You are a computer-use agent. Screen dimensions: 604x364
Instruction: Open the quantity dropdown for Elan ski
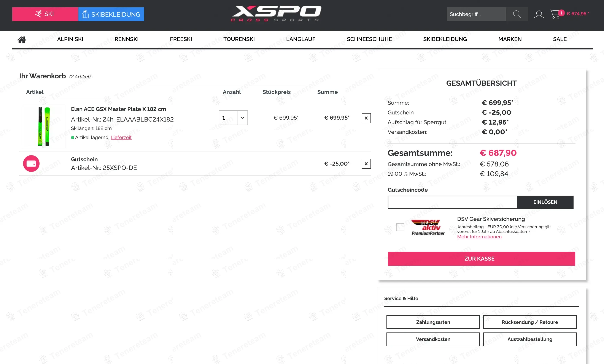click(x=242, y=118)
